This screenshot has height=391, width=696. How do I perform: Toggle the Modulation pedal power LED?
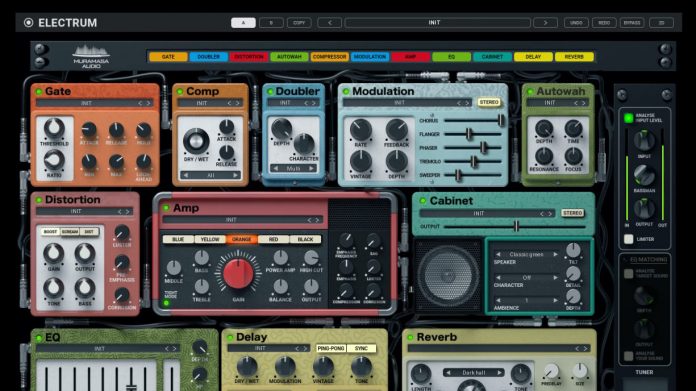click(346, 91)
